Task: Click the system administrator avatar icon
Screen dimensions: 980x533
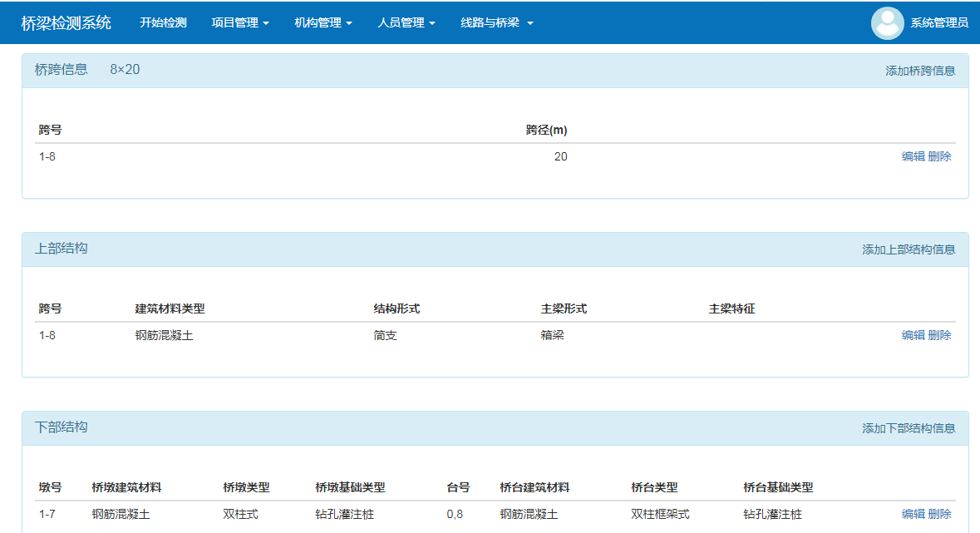Action: pyautogui.click(x=887, y=23)
